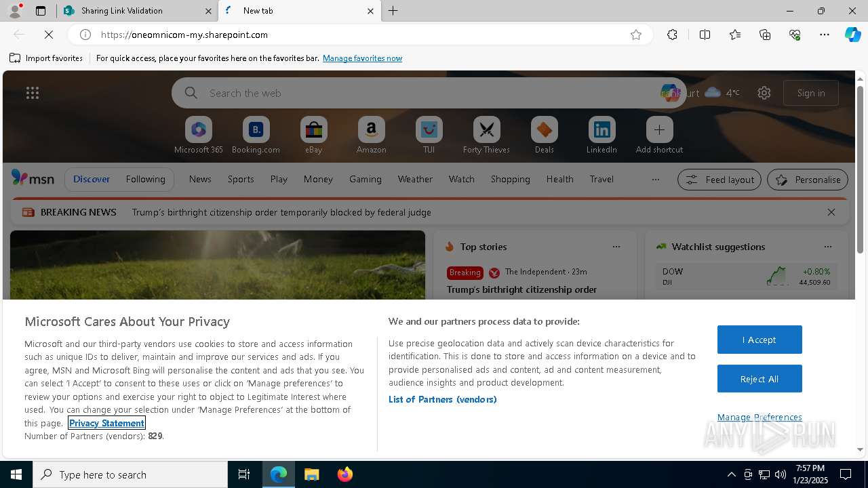The width and height of the screenshot is (868, 488).
Task: Open Task View on the taskbar
Action: [244, 474]
